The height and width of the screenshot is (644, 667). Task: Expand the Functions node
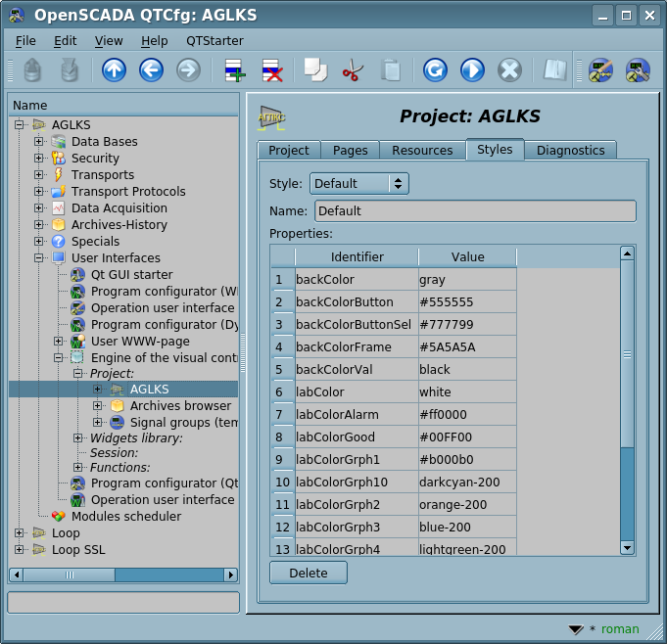click(x=77, y=467)
